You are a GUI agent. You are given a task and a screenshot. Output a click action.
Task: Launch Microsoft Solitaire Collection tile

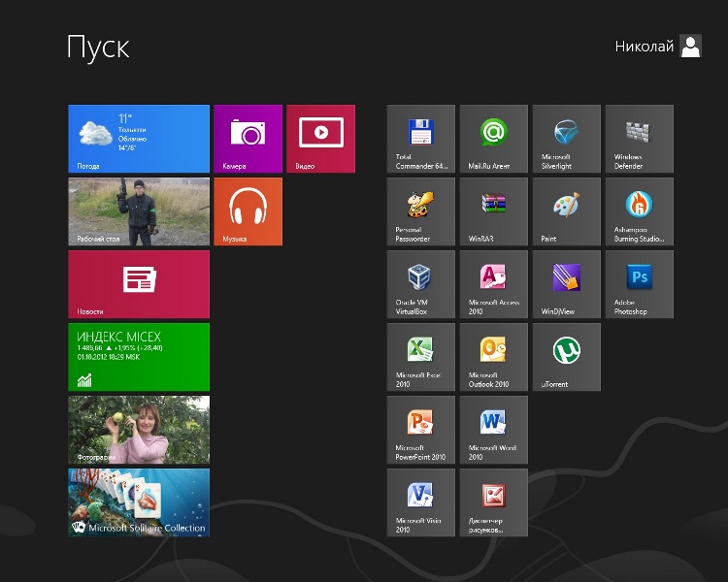click(x=139, y=502)
